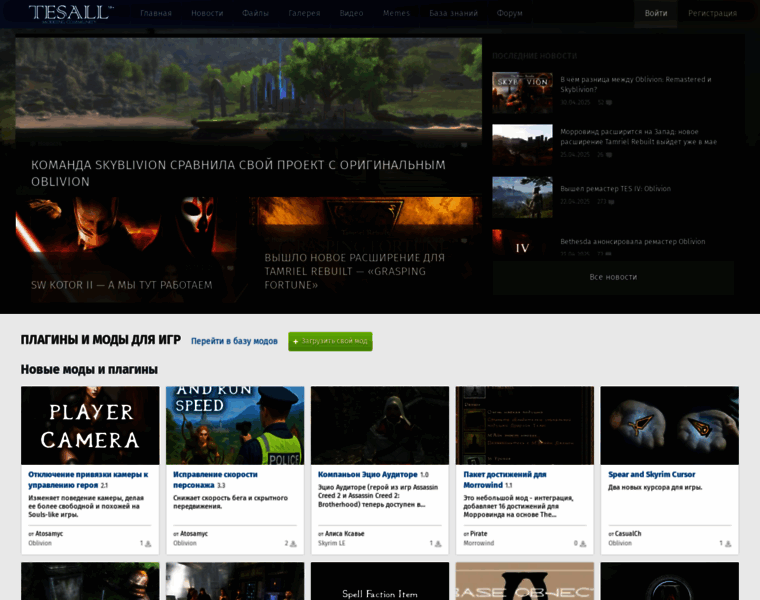
Task: Click the TES IV remaster news thumbnail
Action: tap(522, 197)
